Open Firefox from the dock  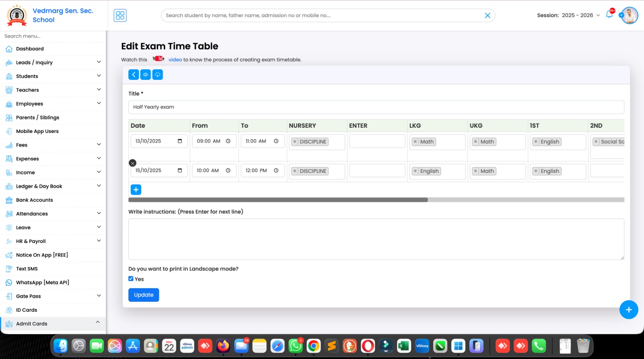[x=223, y=346]
